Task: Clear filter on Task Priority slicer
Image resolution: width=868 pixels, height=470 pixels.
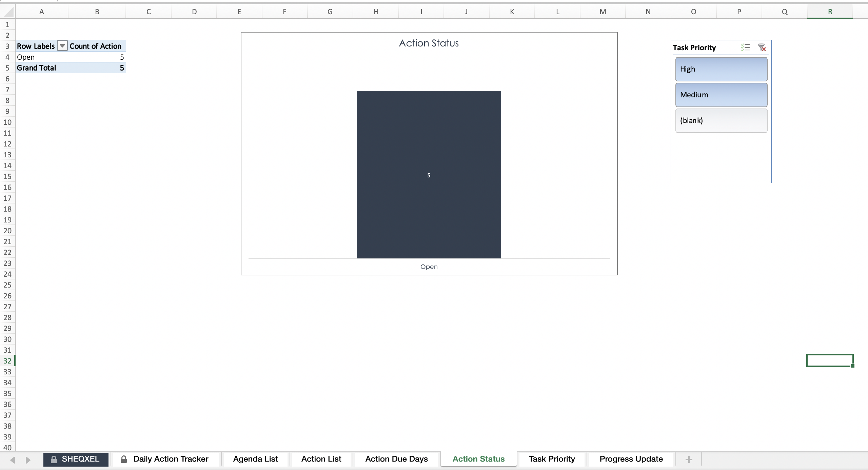Action: [762, 47]
